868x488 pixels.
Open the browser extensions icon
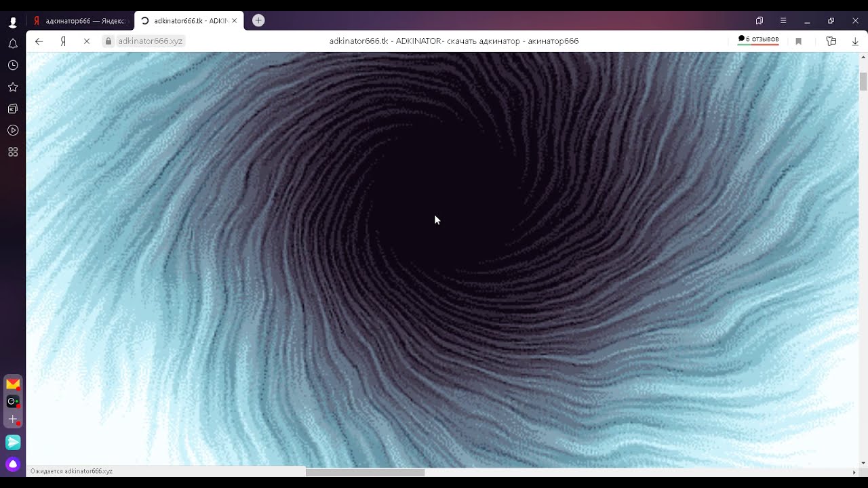(831, 41)
